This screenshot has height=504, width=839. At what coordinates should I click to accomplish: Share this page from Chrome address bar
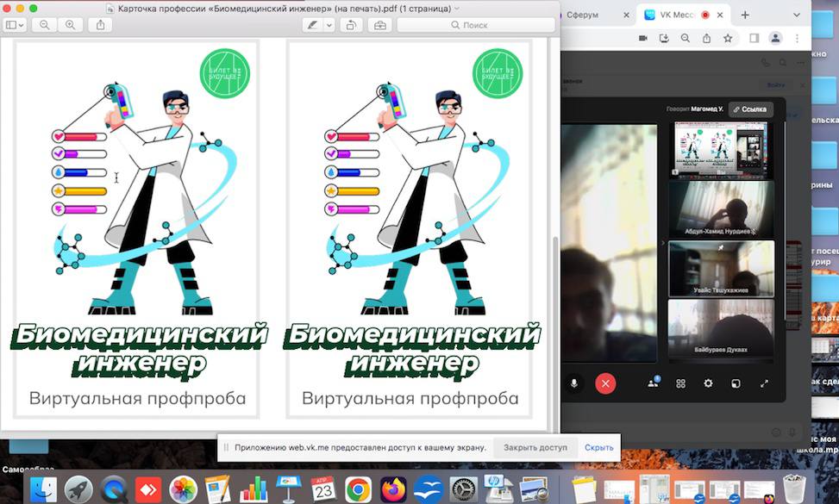point(706,38)
